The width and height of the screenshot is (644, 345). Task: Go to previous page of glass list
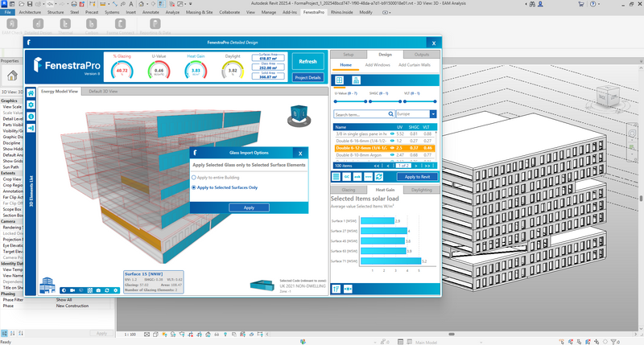click(x=388, y=166)
